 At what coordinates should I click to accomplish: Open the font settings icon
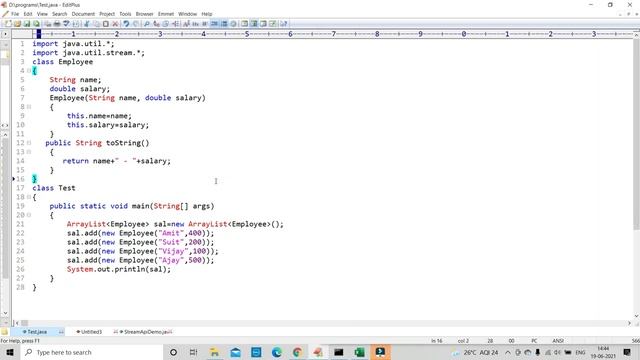click(x=186, y=24)
